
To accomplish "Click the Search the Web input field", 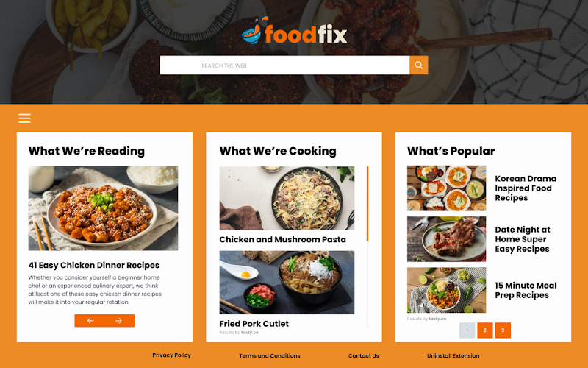I will (284, 65).
